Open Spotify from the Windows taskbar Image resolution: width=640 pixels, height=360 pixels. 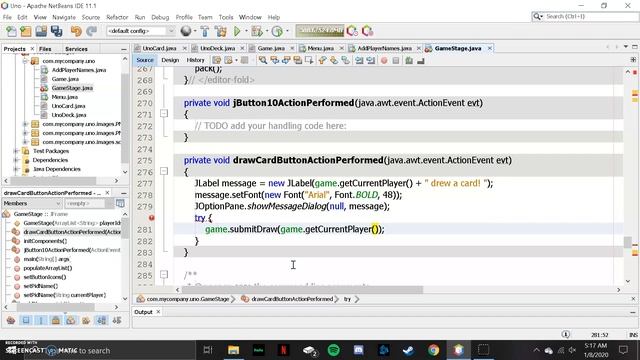tap(333, 350)
